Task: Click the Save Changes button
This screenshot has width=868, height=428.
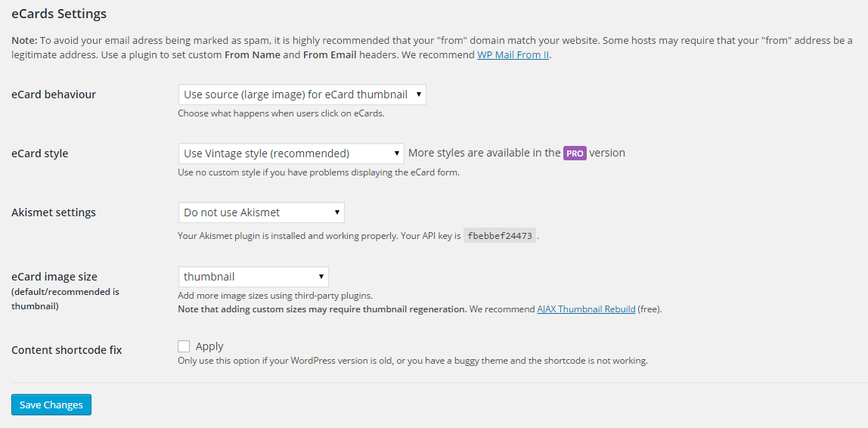Action: [x=51, y=405]
